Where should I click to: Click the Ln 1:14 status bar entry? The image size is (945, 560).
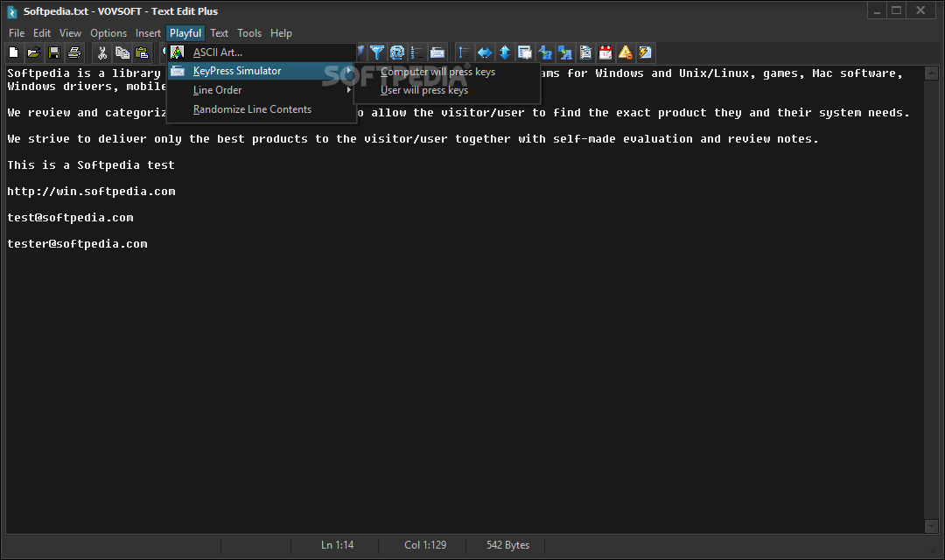[x=337, y=545]
